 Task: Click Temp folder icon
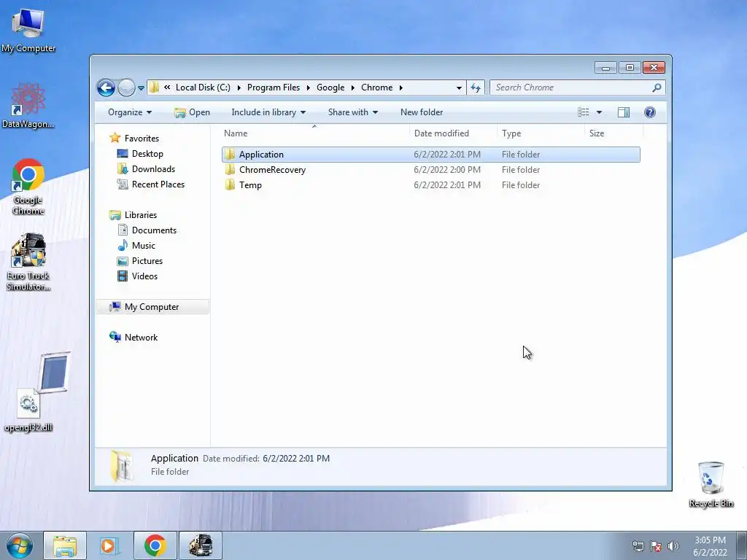point(230,184)
